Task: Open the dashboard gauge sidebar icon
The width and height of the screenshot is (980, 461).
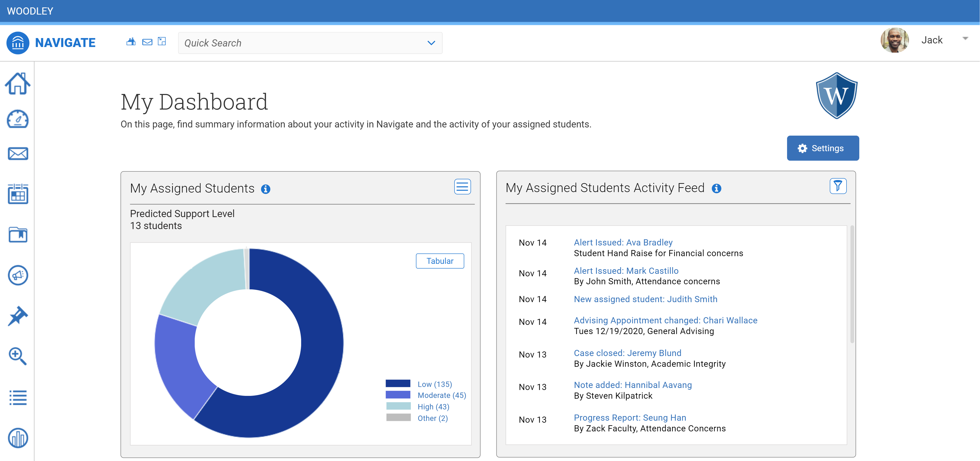Action: [18, 119]
